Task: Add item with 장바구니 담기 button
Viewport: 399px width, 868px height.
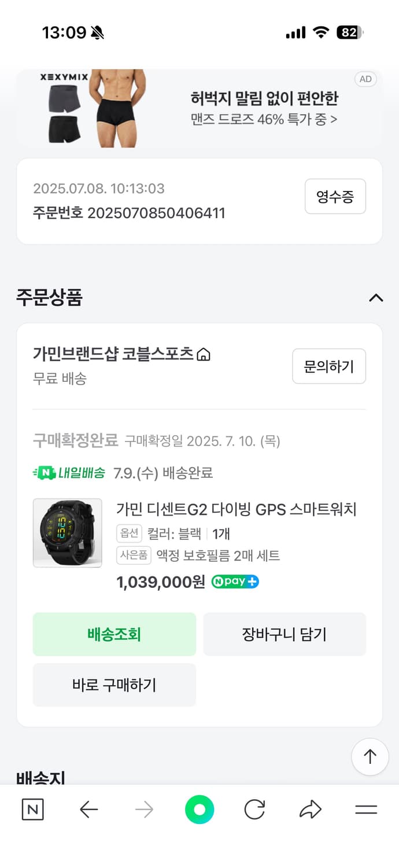Action: coord(285,634)
